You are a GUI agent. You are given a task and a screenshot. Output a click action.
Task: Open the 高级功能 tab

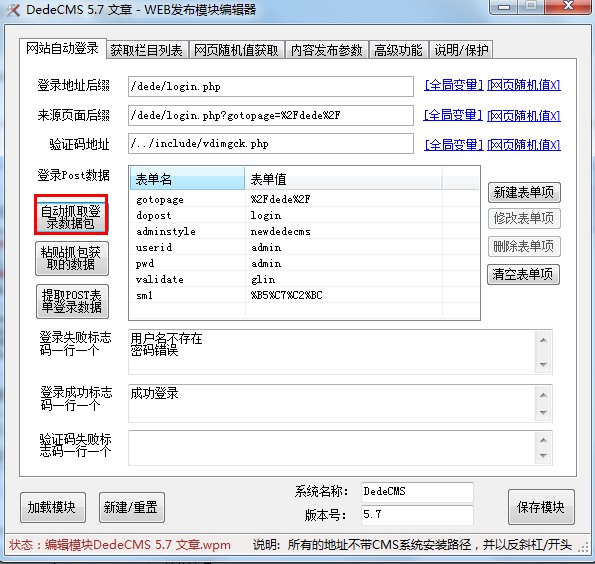click(398, 50)
